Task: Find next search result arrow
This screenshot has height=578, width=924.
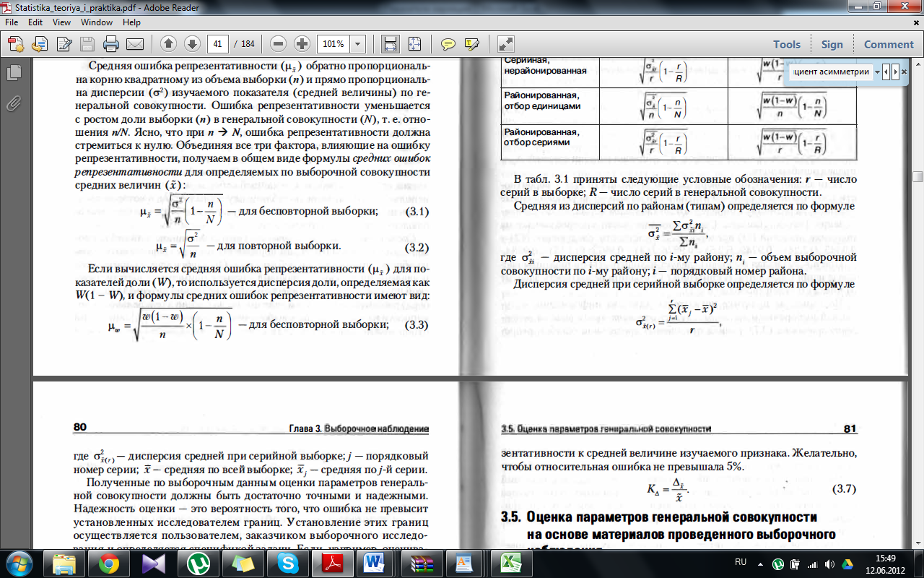Action: (895, 72)
